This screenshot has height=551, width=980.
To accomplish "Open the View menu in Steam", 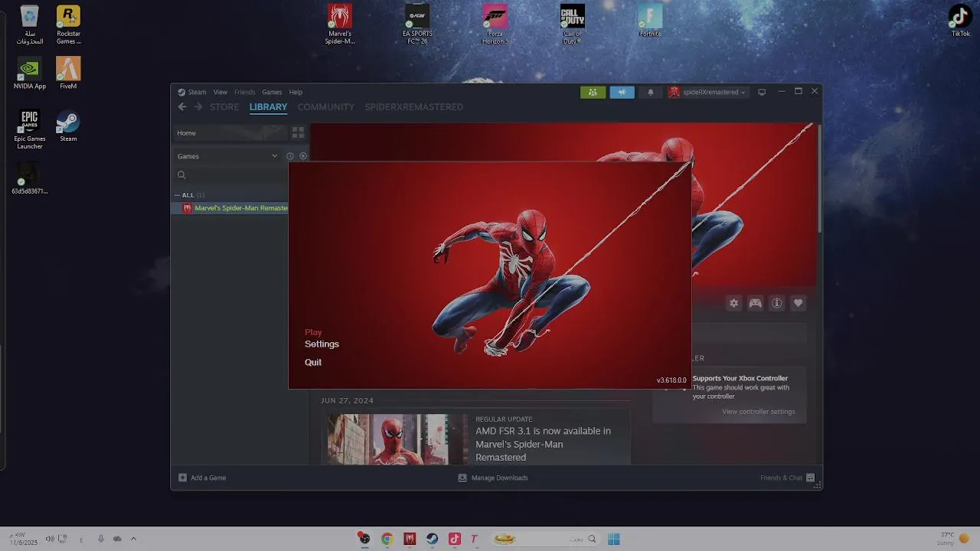I will (220, 92).
